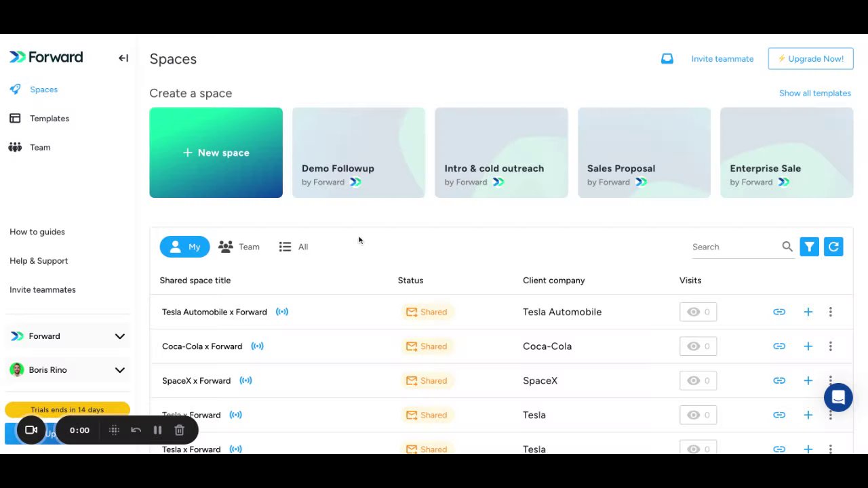Click plus icon on Tesla Automobile row
868x488 pixels.
pos(808,312)
